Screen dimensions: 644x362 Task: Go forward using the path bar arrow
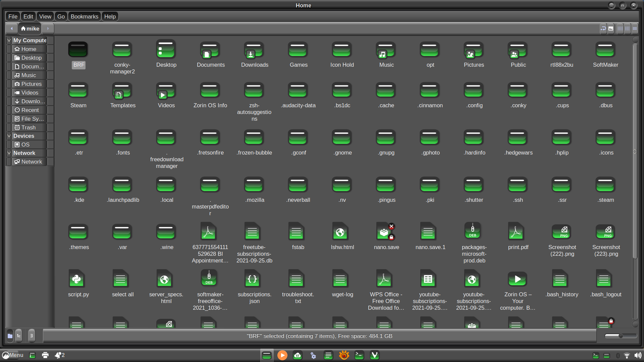click(x=48, y=28)
